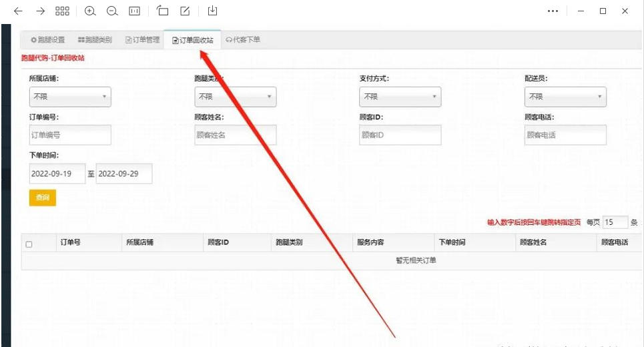
Task: Zoom in with the magnifier plus icon
Action: (x=90, y=11)
